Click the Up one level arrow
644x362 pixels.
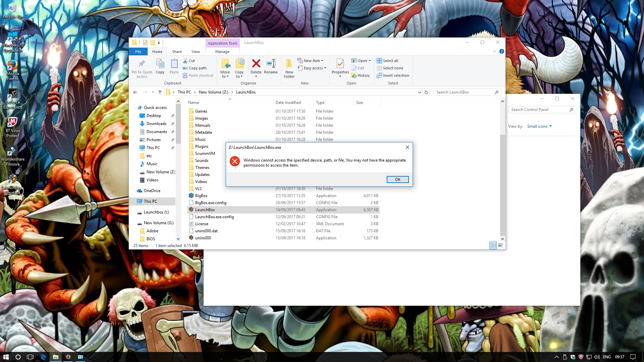pyautogui.click(x=160, y=92)
